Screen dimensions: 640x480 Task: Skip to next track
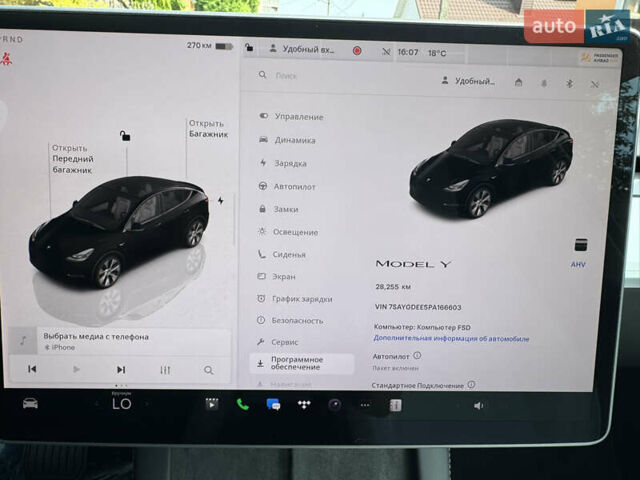(121, 370)
